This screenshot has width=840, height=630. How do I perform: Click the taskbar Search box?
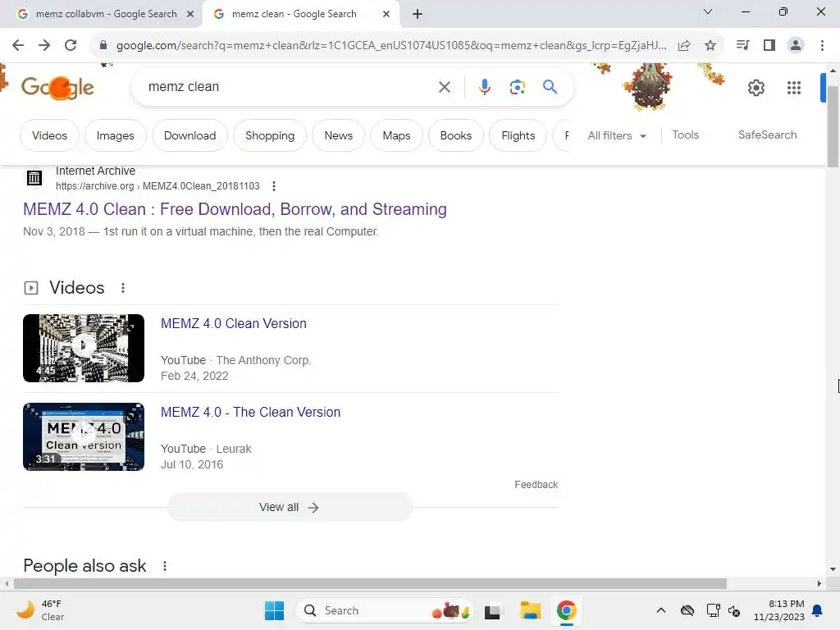tap(384, 610)
